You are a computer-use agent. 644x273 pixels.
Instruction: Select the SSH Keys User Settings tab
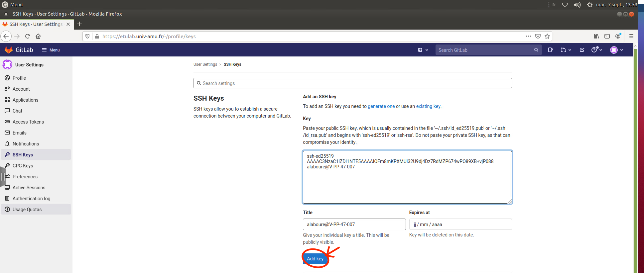click(x=36, y=24)
